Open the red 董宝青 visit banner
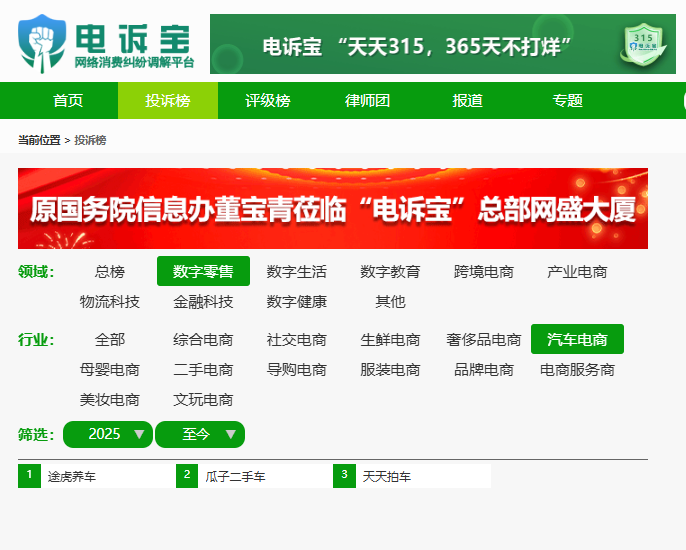 [x=333, y=208]
